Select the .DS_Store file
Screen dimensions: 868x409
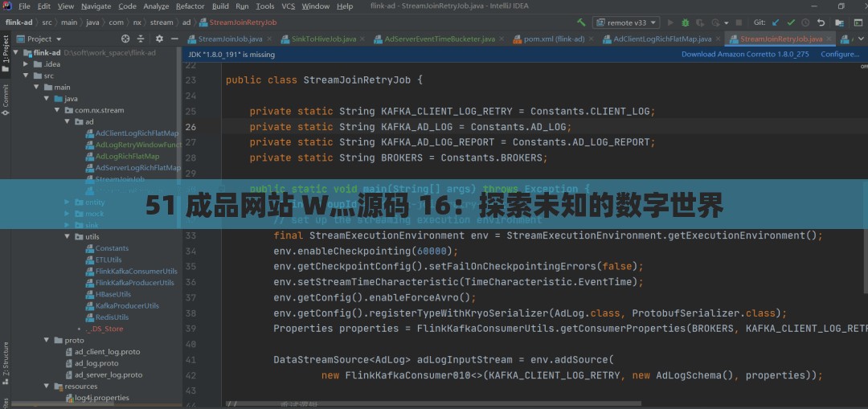[x=104, y=329]
